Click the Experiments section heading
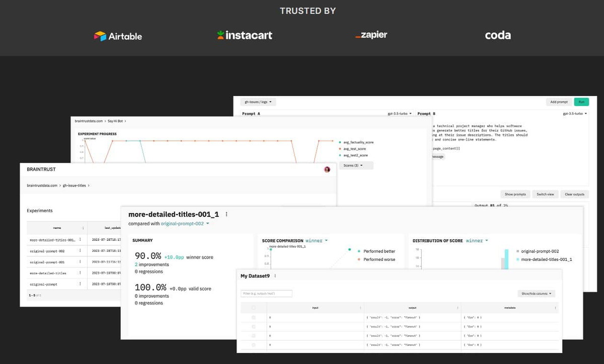This screenshot has width=604, height=364. point(40,211)
